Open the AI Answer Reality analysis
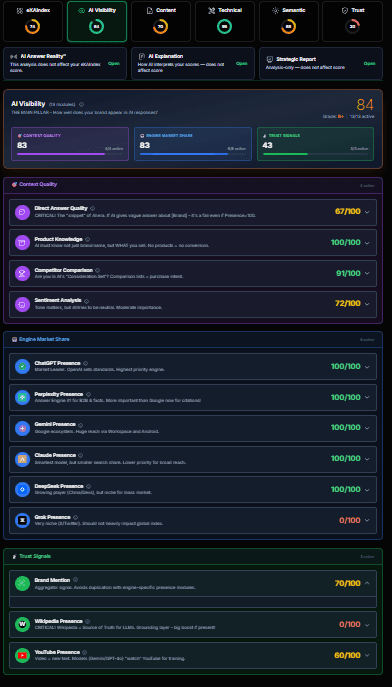Image resolution: width=392 pixels, height=687 pixels. [x=65, y=64]
